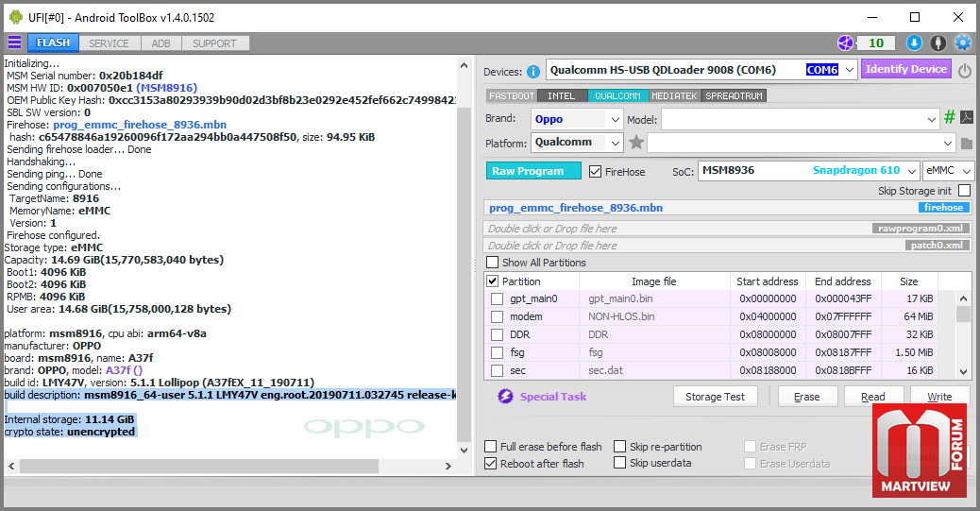Click the Storage Test button
The height and width of the screenshot is (511, 980).
point(715,397)
